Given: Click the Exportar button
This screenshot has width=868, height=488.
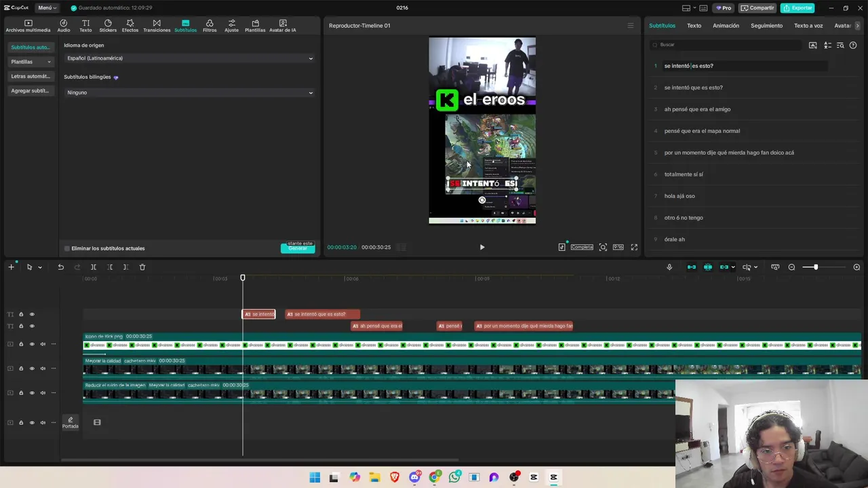Looking at the screenshot, I should pos(797,8).
